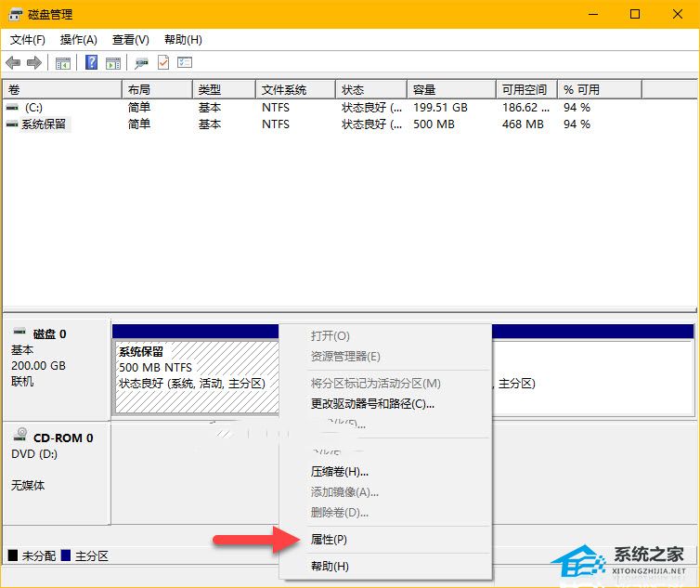This screenshot has width=700, height=588.
Task: Click the red checkmark properties toolbar icon
Action: [163, 63]
